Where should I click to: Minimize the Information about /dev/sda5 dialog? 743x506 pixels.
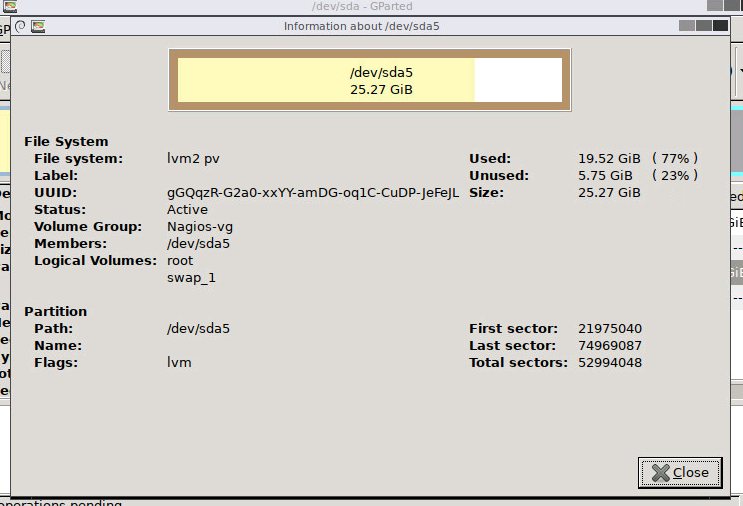(686, 26)
